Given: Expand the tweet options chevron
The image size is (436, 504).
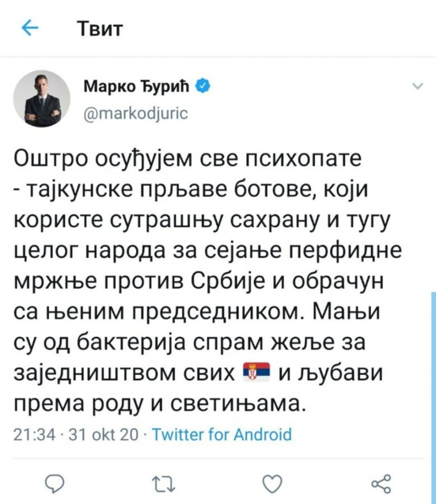Looking at the screenshot, I should 417,87.
